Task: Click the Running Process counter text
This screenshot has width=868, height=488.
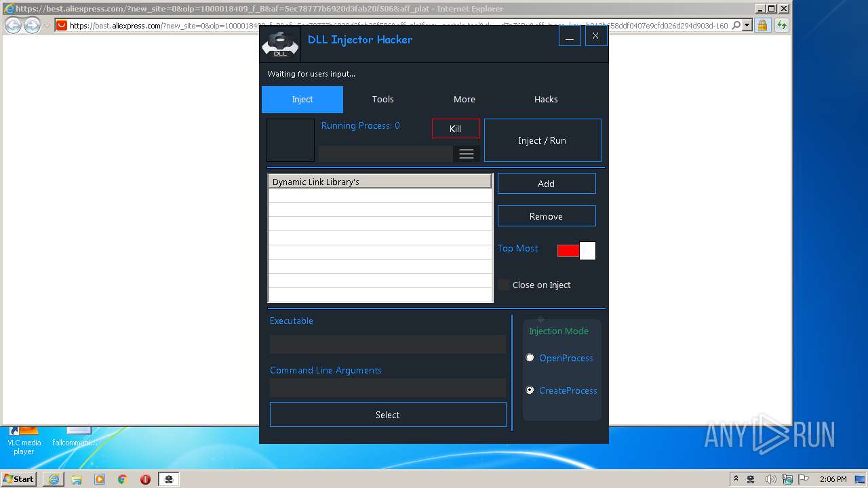Action: point(361,126)
